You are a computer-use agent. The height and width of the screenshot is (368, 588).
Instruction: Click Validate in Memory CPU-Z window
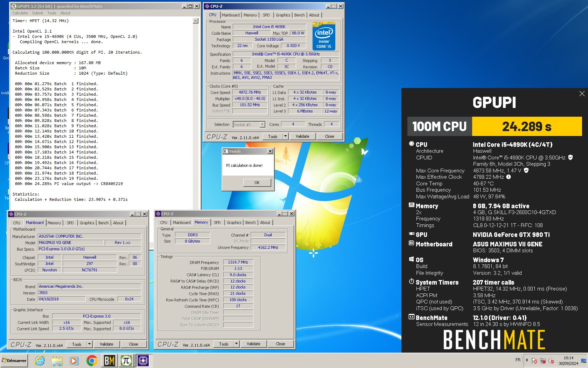(x=253, y=344)
